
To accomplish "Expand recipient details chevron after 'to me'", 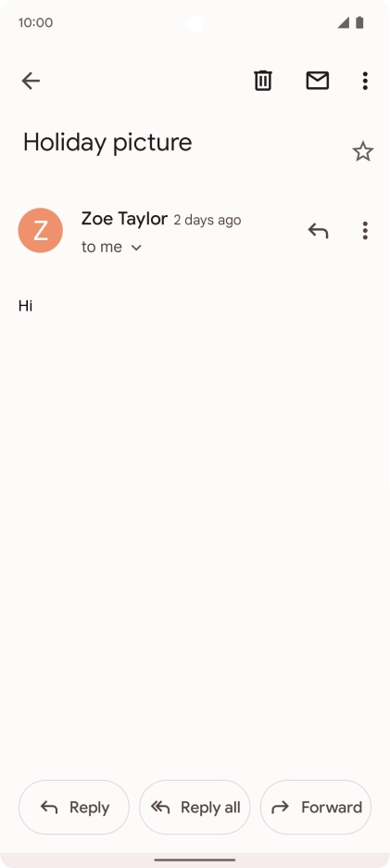I will (x=136, y=248).
